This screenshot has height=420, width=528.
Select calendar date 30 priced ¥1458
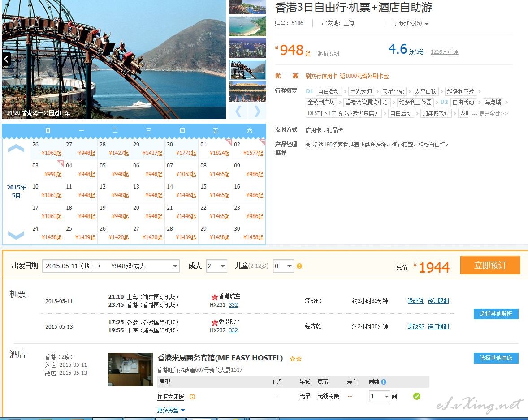(x=249, y=233)
